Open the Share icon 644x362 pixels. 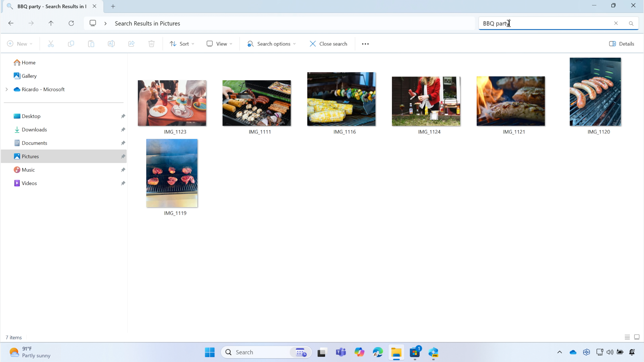[131, 44]
